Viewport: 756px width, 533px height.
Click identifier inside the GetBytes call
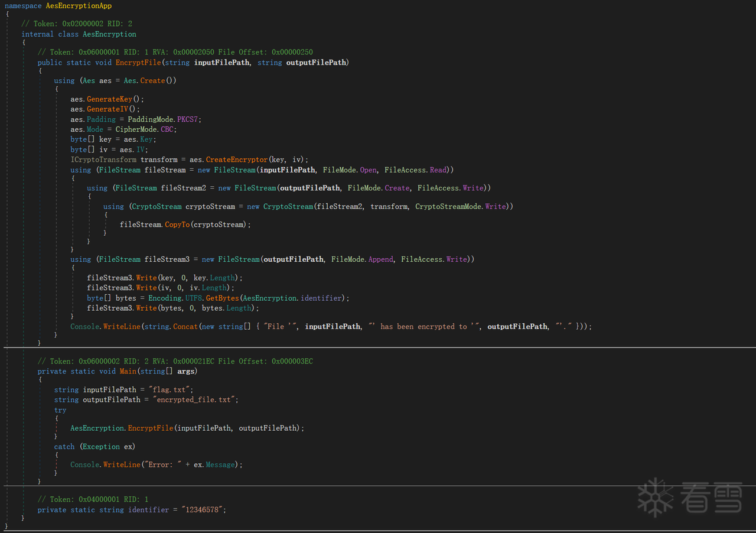[321, 298]
